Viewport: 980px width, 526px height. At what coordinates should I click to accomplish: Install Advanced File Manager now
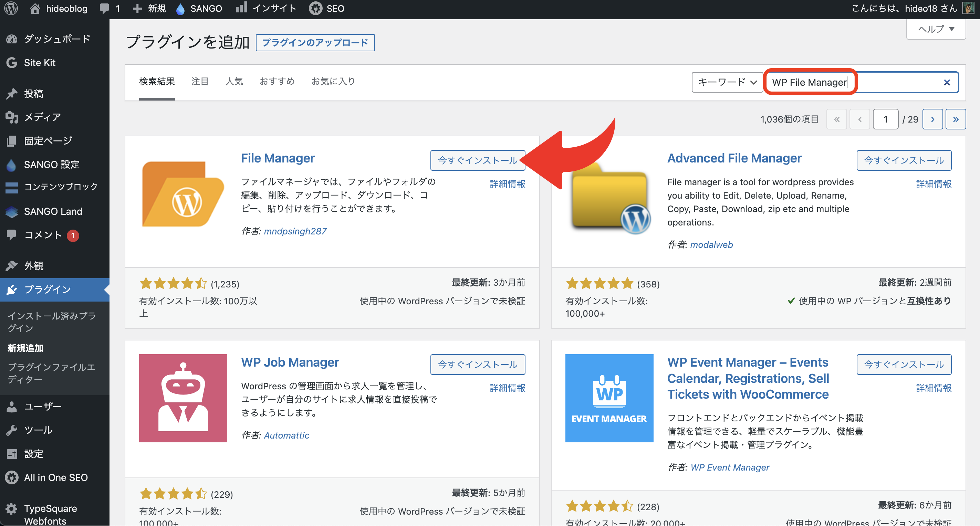904,160
